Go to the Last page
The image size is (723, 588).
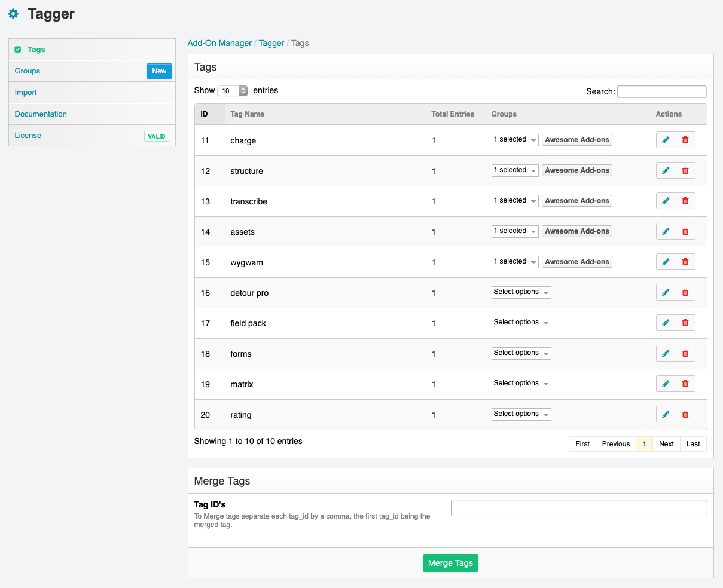[x=693, y=444]
